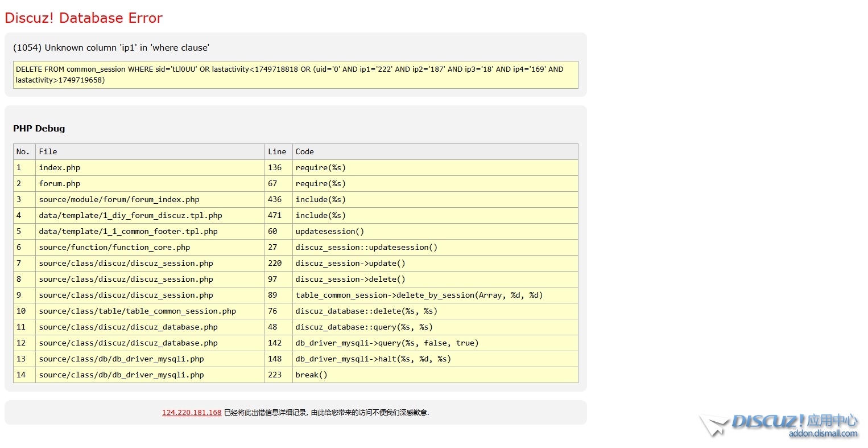Click the 124.220.181.168 link
Screen dimensions: 868x448
(x=191, y=413)
